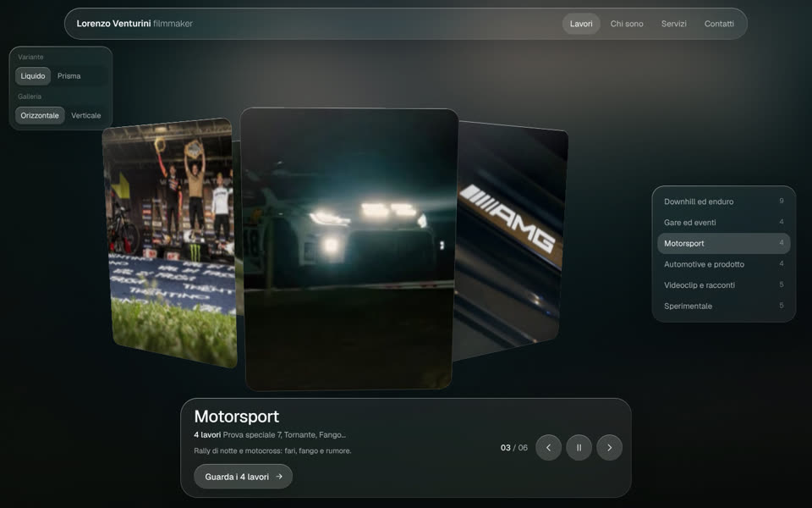Viewport: 812px width, 508px height.
Task: Pause the gallery autoplay
Action: click(579, 447)
